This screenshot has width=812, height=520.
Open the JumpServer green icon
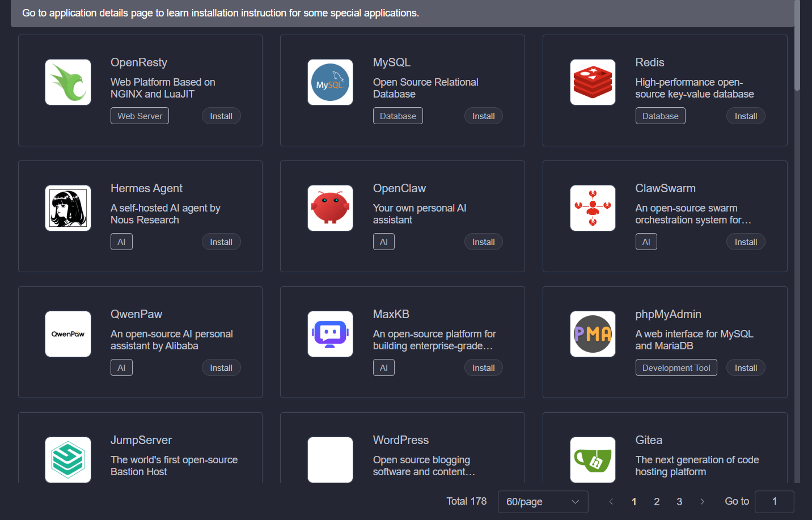coord(68,460)
